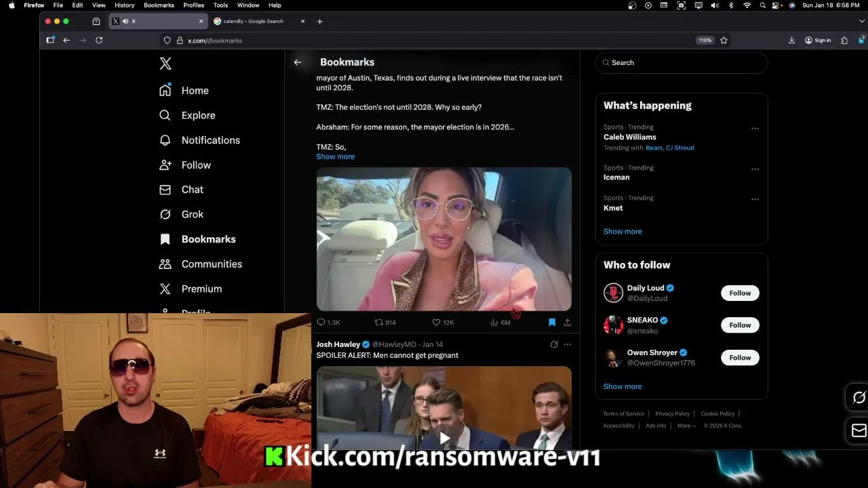Open macOS Spotlight search icon
The image size is (868, 488).
[x=763, y=5]
